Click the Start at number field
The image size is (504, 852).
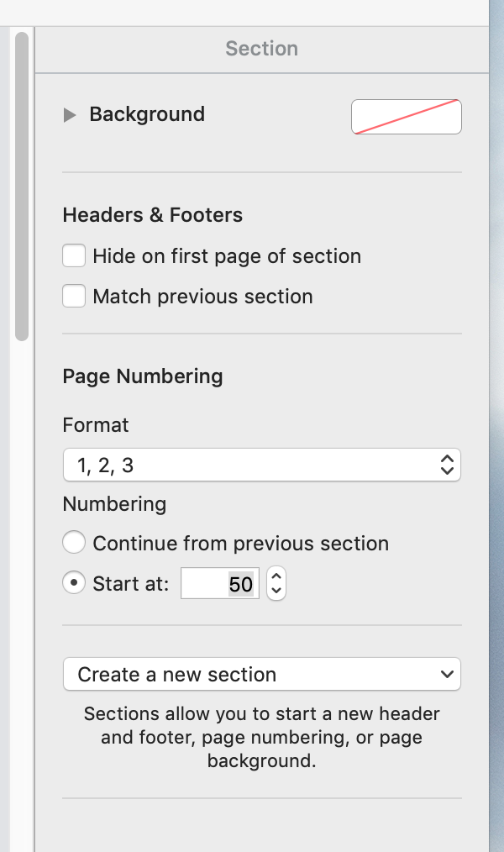tap(220, 584)
